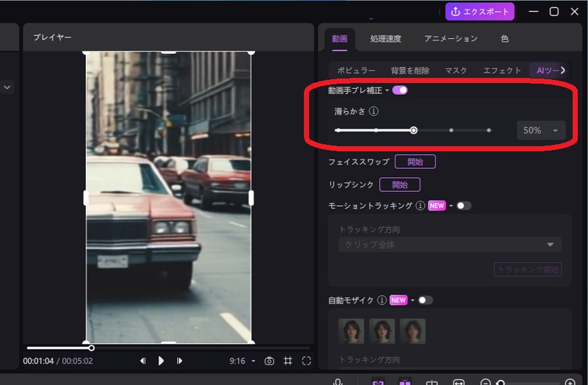The image size is (588, 385).
Task: Step back one frame
Action: pyautogui.click(x=143, y=361)
